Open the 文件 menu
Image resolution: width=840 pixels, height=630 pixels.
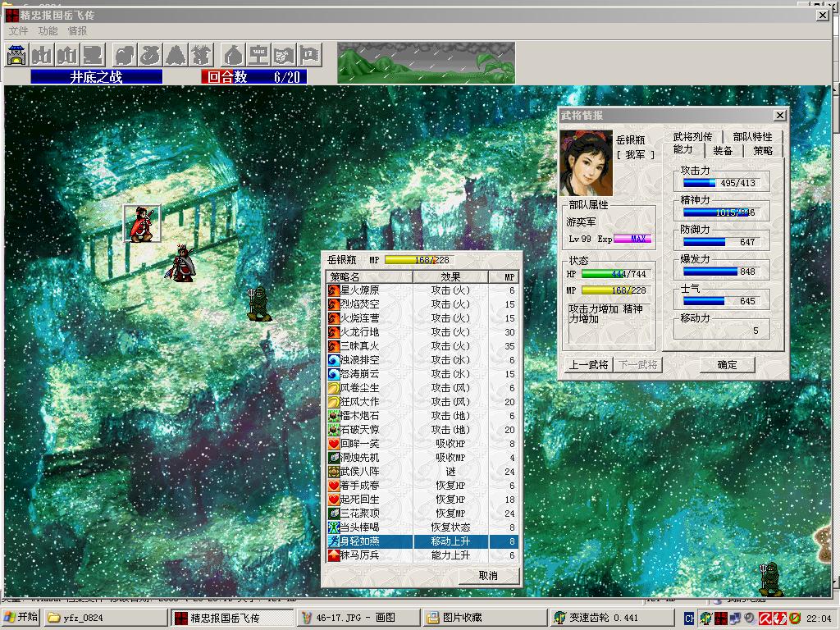[18, 31]
